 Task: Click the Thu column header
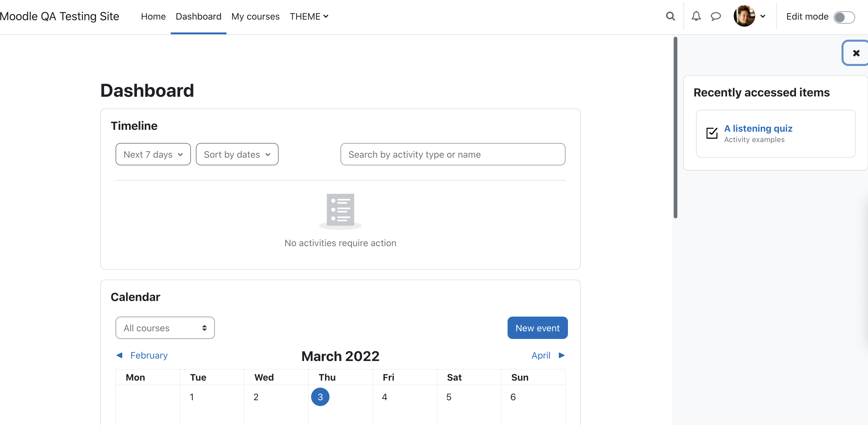(x=327, y=377)
